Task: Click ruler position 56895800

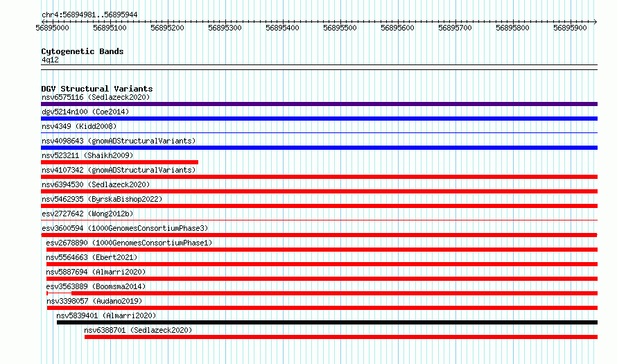Action: [x=512, y=28]
